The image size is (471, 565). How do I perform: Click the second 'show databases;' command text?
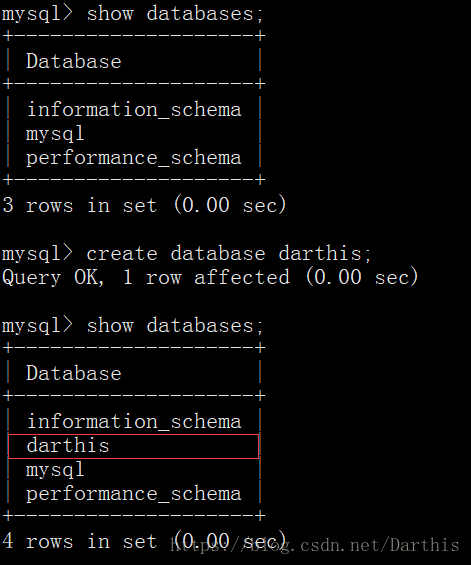pyautogui.click(x=175, y=326)
